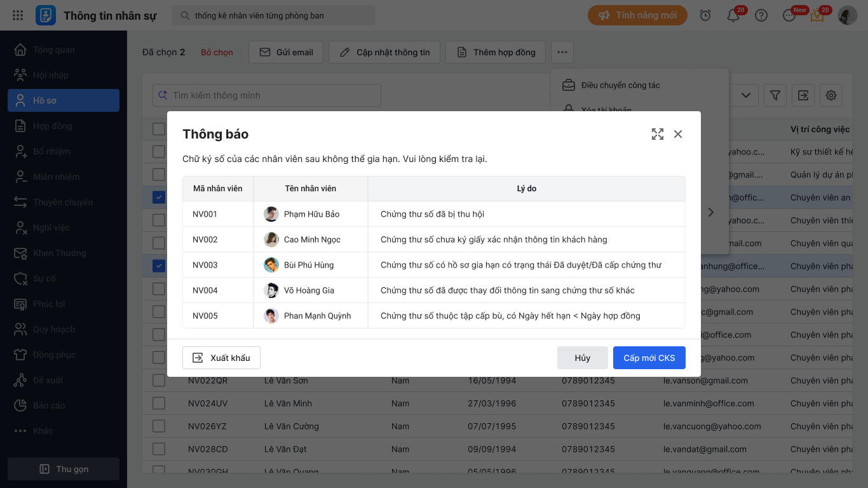Toggle the select-all header checkbox
868x488 pixels.
click(x=159, y=129)
